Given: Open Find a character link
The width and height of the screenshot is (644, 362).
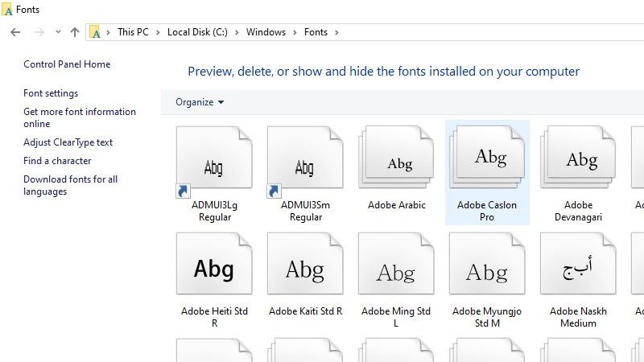Looking at the screenshot, I should 57,160.
